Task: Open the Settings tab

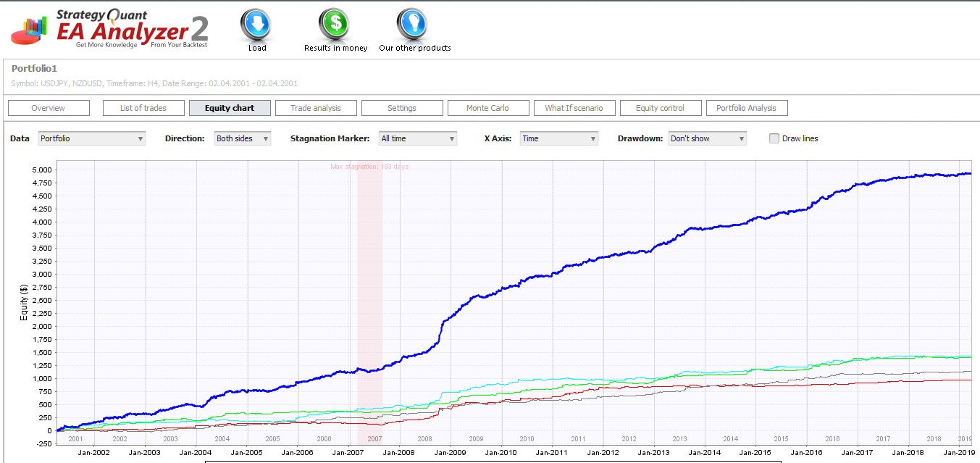Action: [402, 108]
